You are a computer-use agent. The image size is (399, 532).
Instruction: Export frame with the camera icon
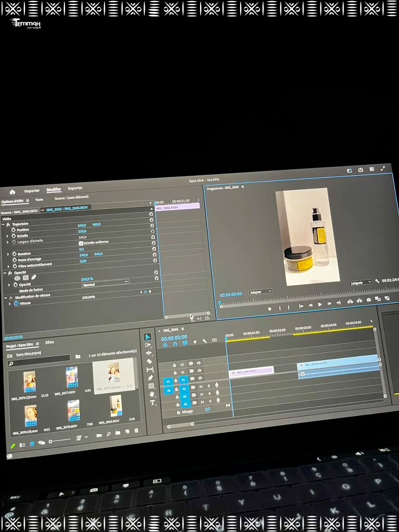tap(369, 299)
